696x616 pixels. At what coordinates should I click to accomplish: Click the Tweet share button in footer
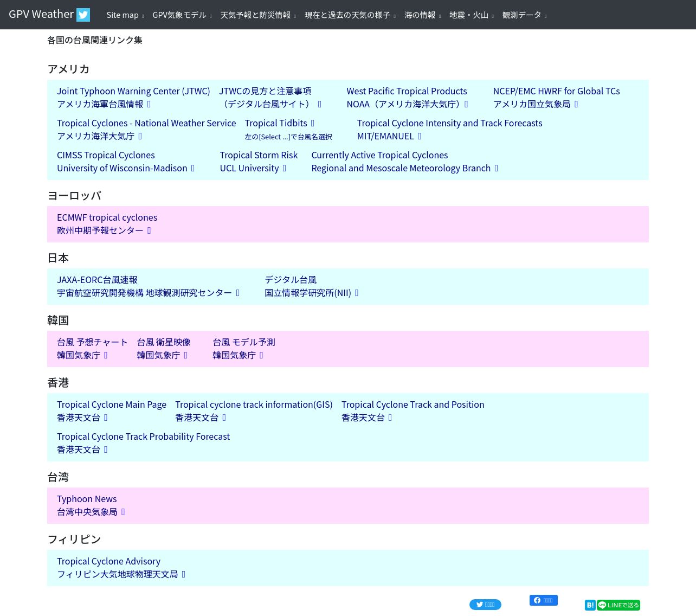pos(485,605)
